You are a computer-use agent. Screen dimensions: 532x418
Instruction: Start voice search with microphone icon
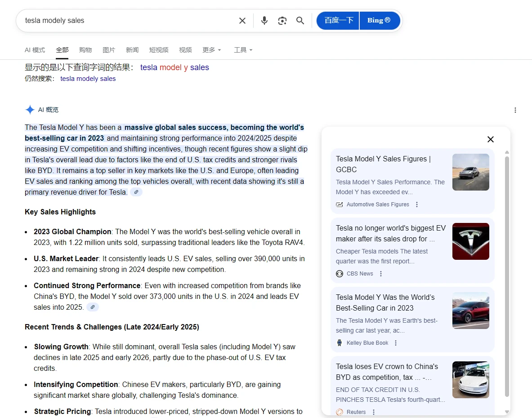264,21
